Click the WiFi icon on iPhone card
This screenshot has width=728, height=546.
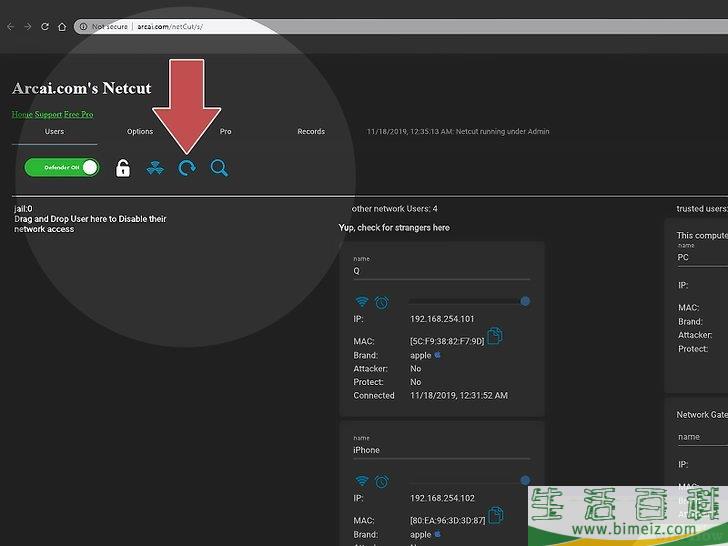pos(362,481)
